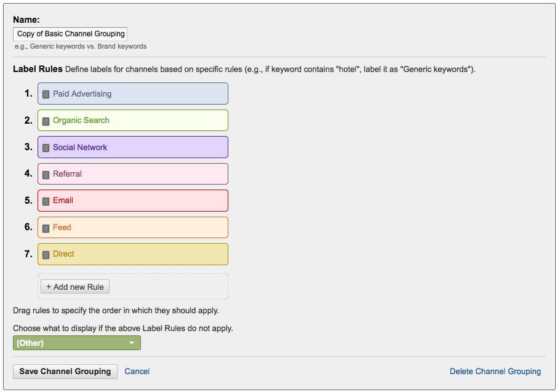The height and width of the screenshot is (392, 557).
Task: Save Channel Grouping button
Action: coord(65,372)
